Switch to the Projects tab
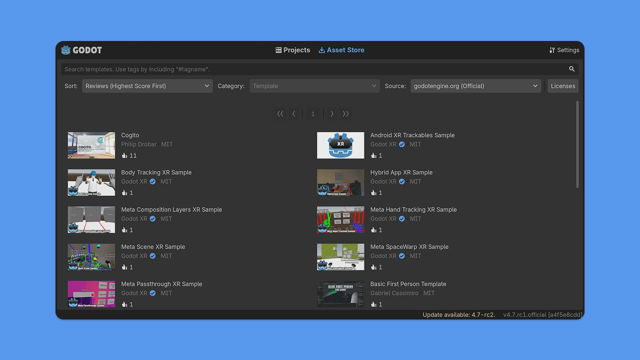Viewport: 640px width, 360px height. click(x=293, y=50)
